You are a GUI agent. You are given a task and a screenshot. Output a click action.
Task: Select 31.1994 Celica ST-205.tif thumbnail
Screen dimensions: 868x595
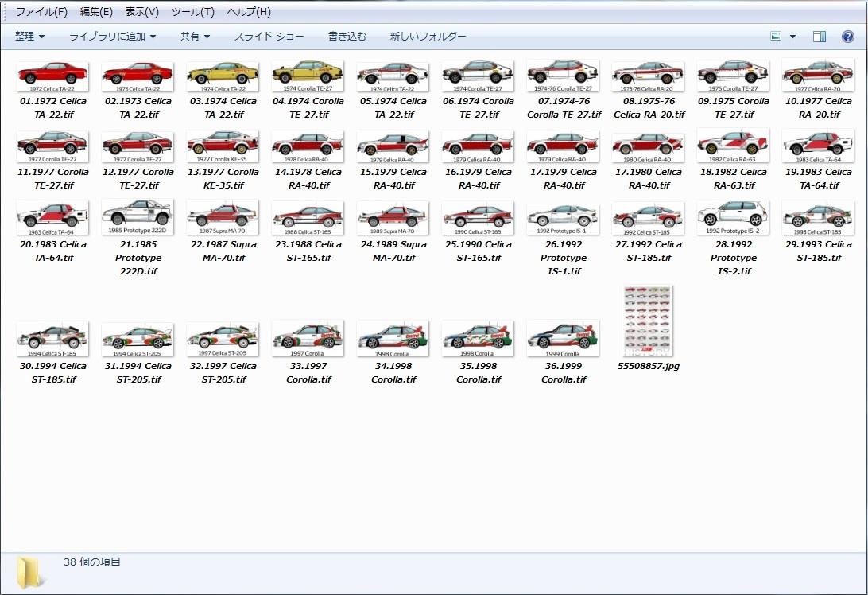click(138, 340)
